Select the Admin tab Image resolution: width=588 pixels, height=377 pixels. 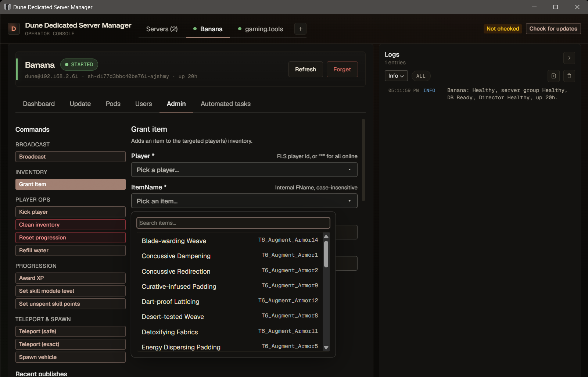click(x=176, y=104)
